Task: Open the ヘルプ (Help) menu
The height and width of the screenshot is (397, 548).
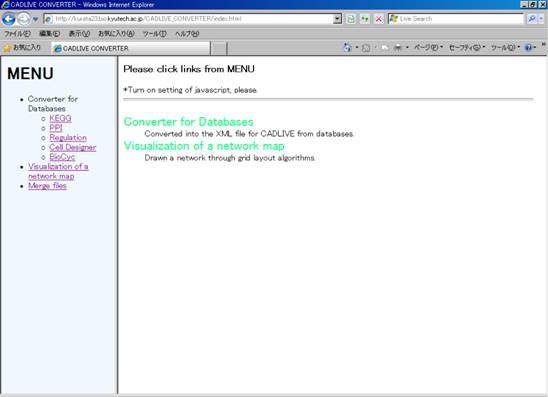Action: coord(187,34)
